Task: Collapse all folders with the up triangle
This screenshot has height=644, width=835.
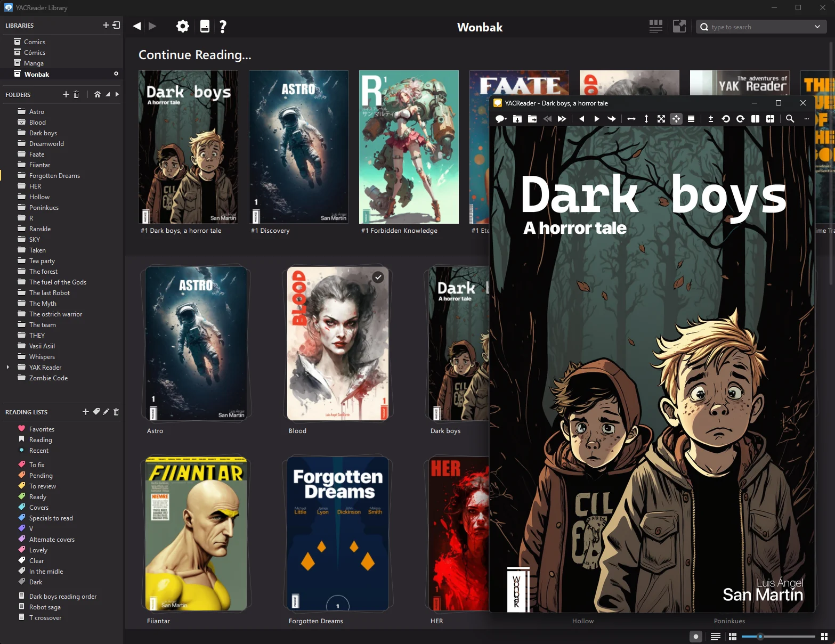Action: 108,94
